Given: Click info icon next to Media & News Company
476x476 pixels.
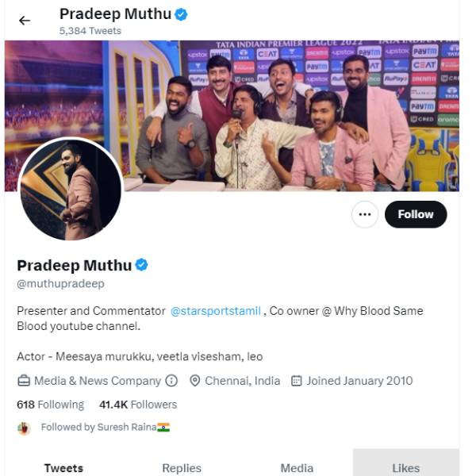Looking at the screenshot, I should [171, 381].
